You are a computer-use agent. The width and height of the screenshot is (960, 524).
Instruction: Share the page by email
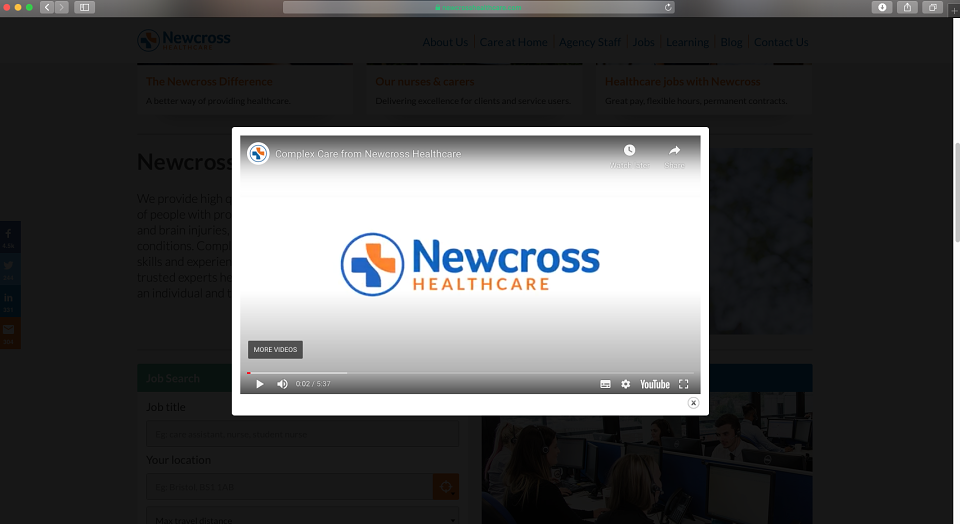[9, 333]
